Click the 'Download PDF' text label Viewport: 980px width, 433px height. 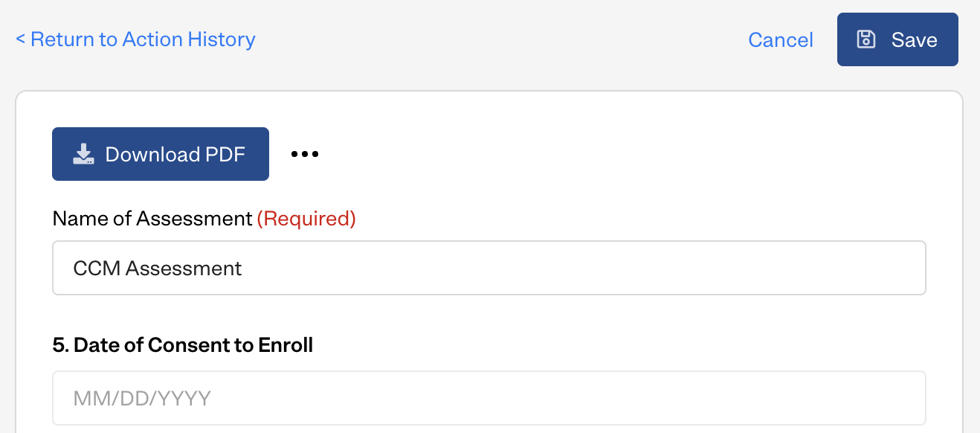click(x=175, y=155)
